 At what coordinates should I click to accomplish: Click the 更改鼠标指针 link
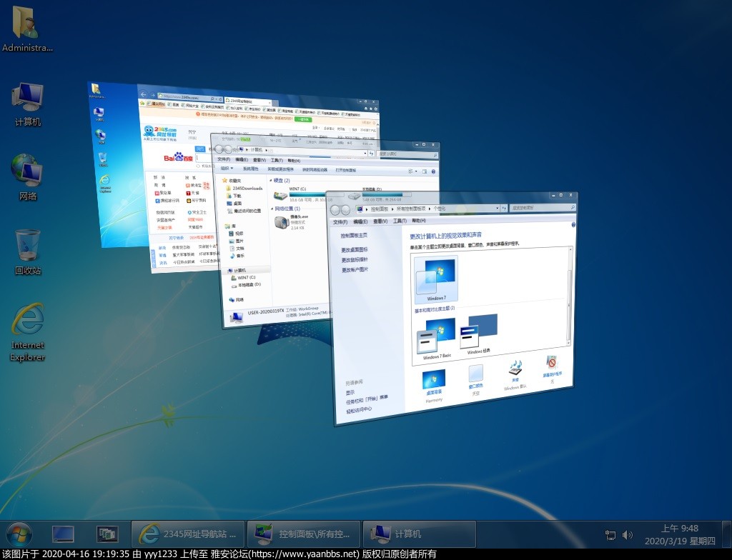pyautogui.click(x=355, y=260)
